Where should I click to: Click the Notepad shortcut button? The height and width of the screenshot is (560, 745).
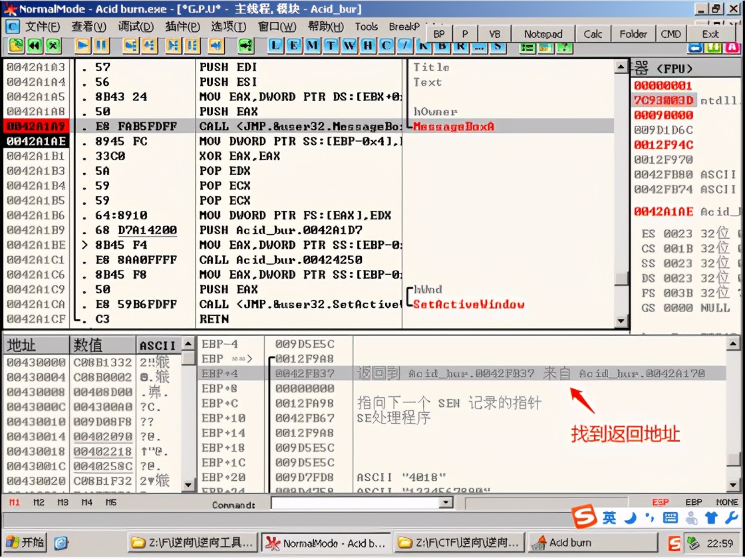pos(543,34)
